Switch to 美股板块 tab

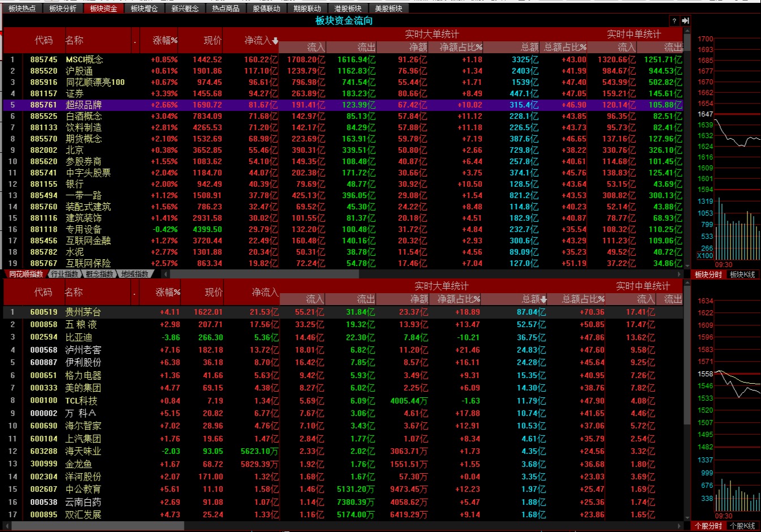(x=389, y=8)
